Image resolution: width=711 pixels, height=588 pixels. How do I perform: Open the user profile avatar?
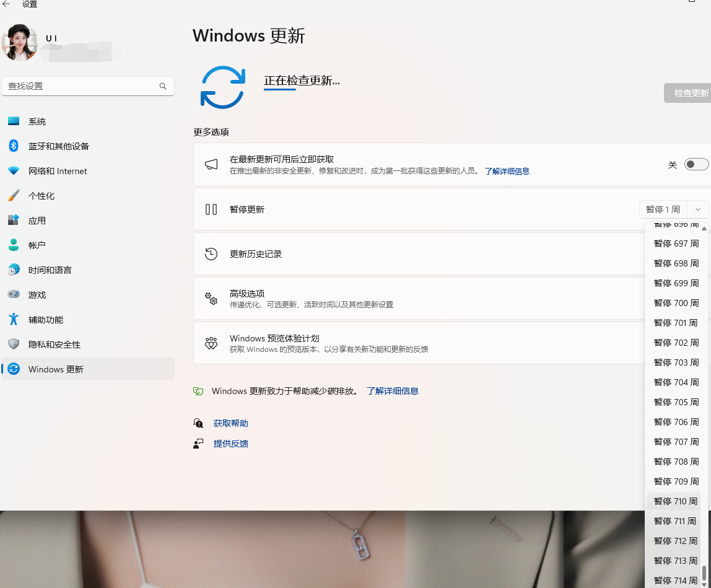19,42
